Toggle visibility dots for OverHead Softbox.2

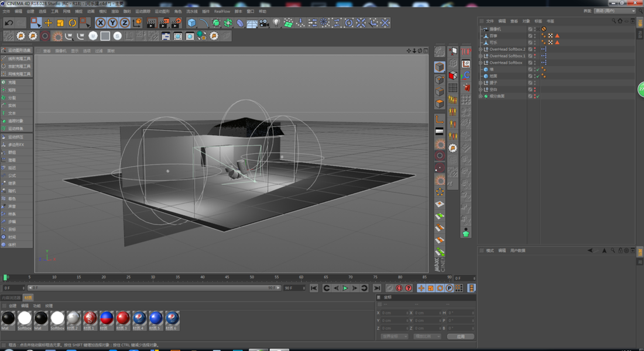tap(535, 49)
